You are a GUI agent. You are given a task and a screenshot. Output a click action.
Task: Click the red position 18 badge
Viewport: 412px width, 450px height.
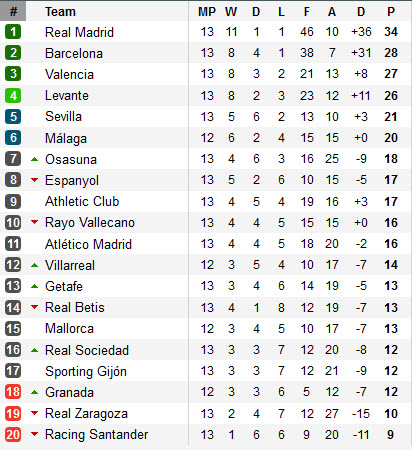coord(13,392)
